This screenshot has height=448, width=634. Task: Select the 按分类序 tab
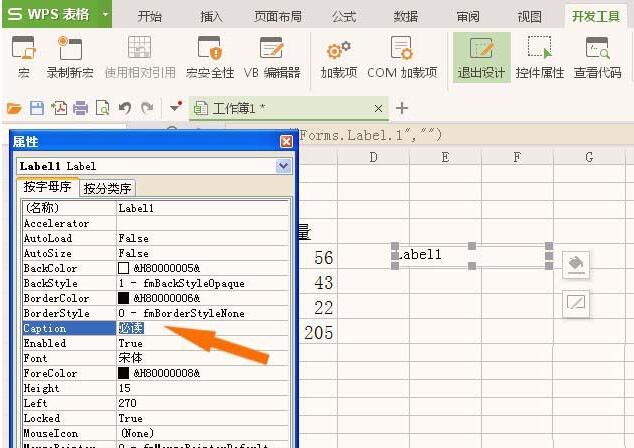pyautogui.click(x=107, y=188)
